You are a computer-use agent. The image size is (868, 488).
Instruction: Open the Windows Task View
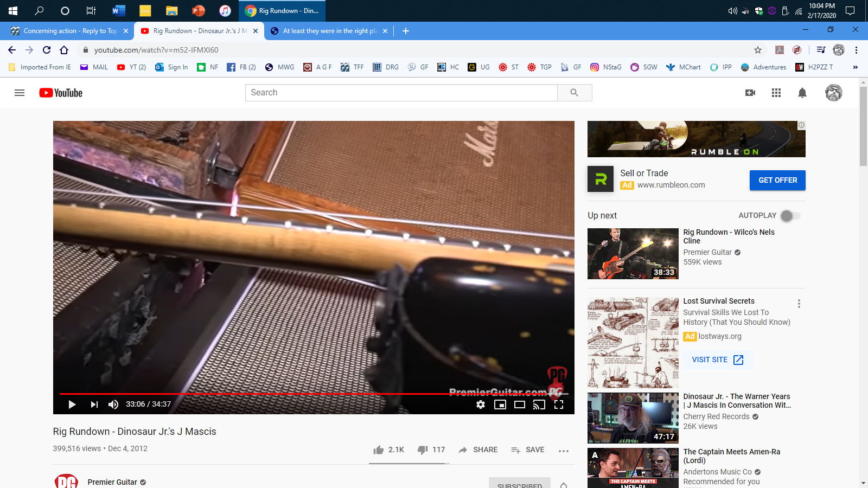click(91, 11)
